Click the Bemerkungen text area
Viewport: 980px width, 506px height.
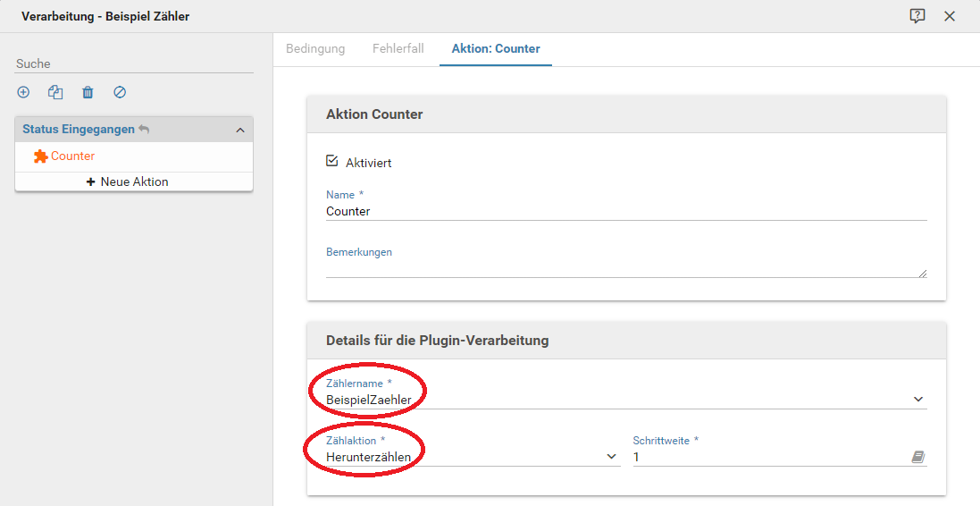coord(625,269)
